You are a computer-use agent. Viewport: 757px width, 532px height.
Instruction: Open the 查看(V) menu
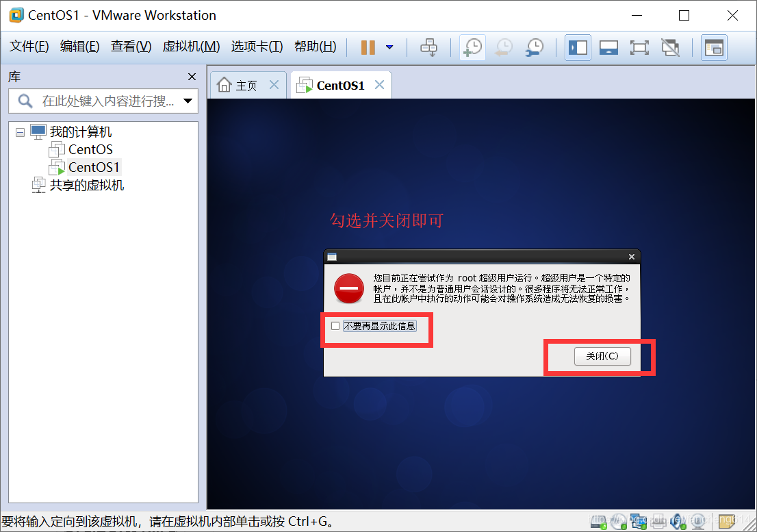(131, 47)
